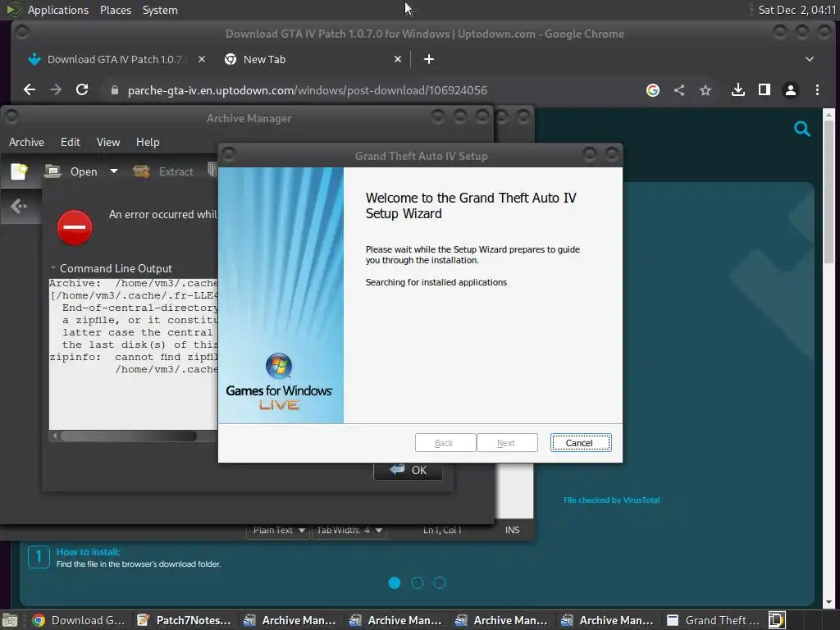Click OK in the error dialog
The height and width of the screenshot is (630, 840).
tap(408, 470)
